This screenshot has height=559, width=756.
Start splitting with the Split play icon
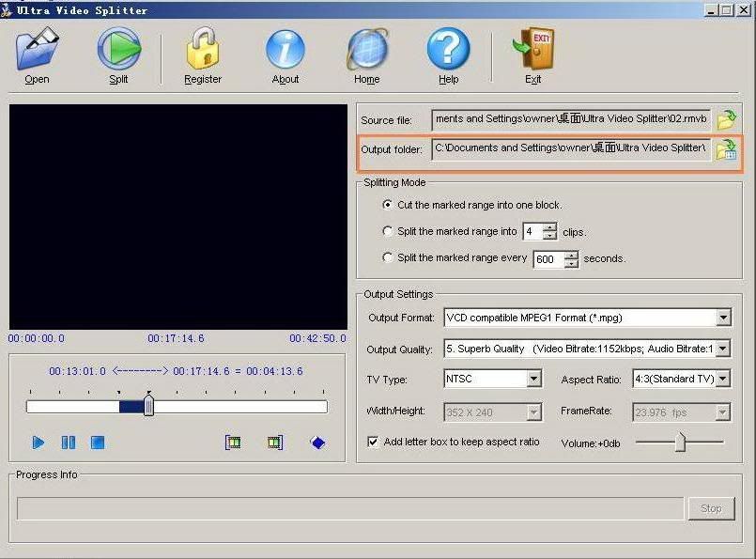118,48
